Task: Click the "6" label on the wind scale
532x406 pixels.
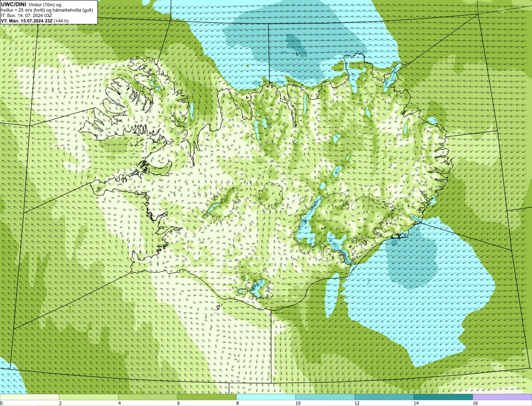Action: 179,403
